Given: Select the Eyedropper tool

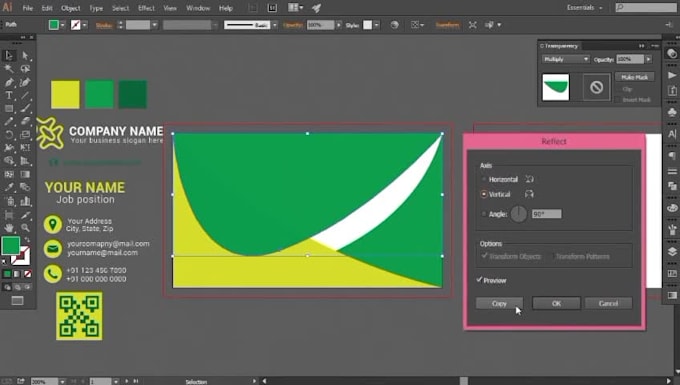Looking at the screenshot, I should tap(9, 187).
